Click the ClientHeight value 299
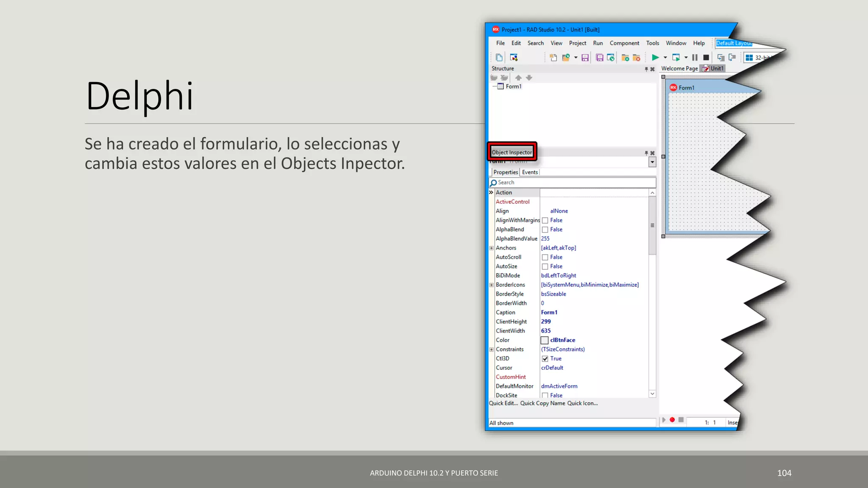Viewport: 868px width, 488px height. pos(546,322)
